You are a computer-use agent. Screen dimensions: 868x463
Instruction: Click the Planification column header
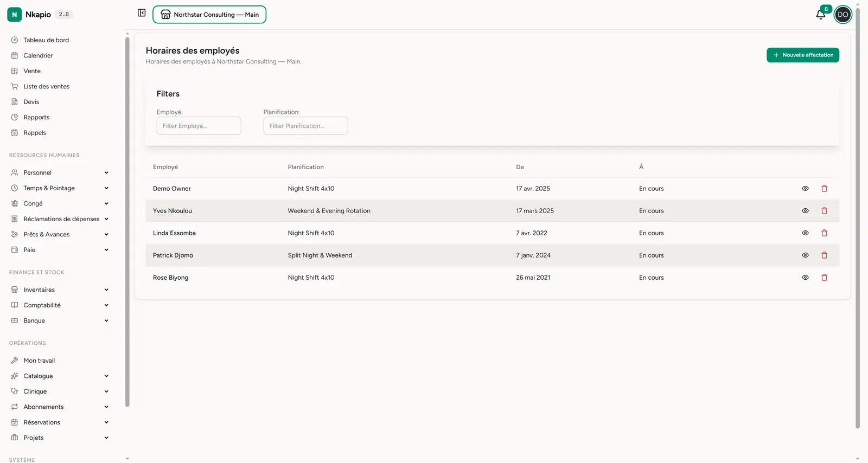click(x=306, y=167)
